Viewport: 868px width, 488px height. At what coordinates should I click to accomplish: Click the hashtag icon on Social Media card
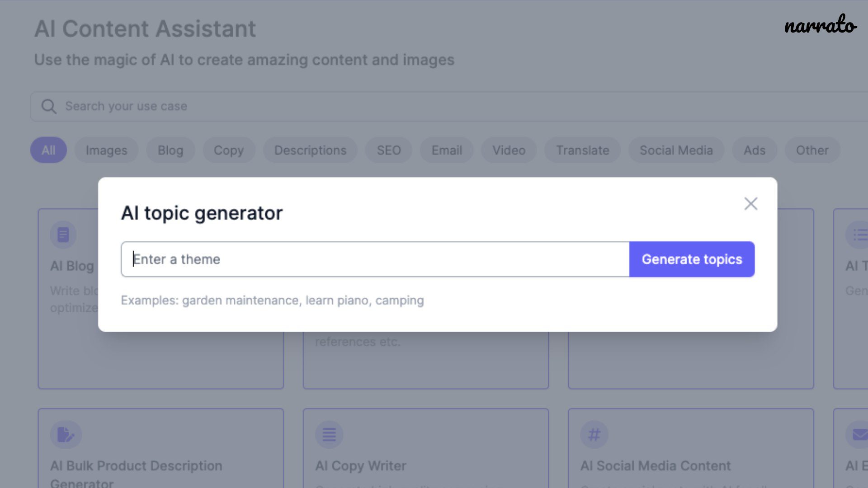pos(594,434)
